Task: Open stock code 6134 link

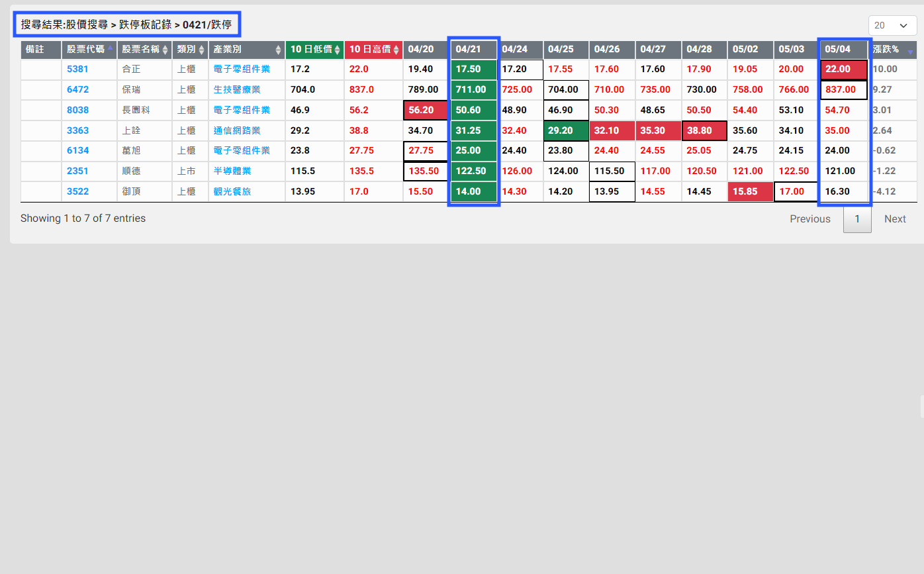Action: 77,150
